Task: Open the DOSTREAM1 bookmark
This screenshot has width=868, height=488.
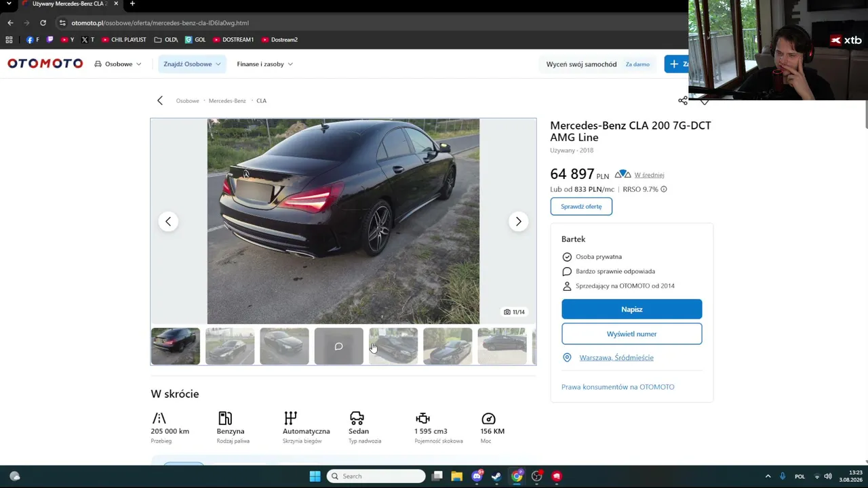Action: 233,39
